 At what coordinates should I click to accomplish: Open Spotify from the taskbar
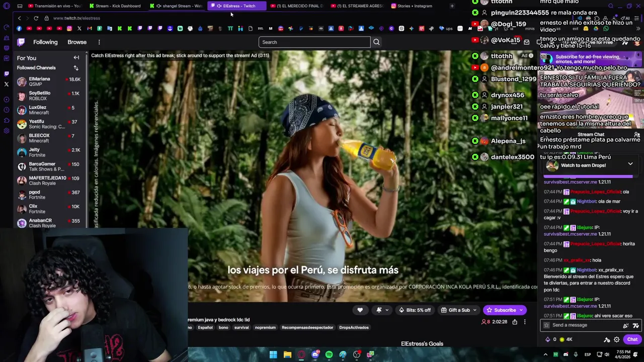coord(329,355)
